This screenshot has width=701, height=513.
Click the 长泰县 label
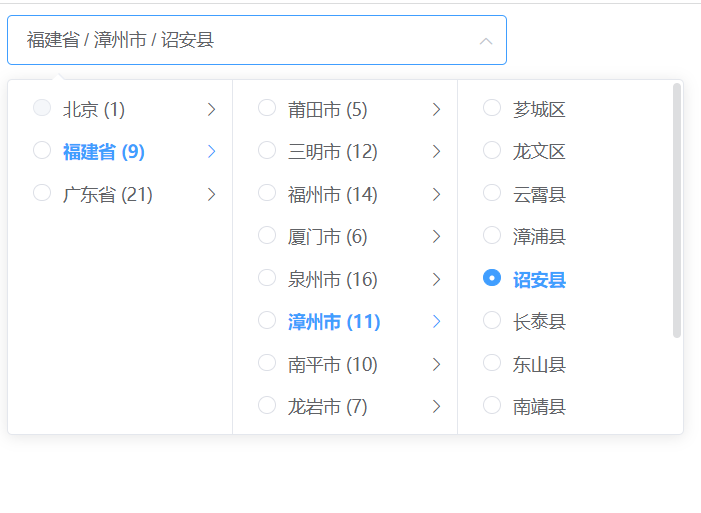(x=539, y=321)
